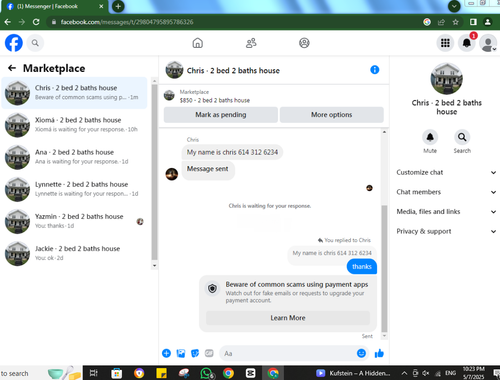Select the Chris - 2 bed 2 baths house conversation

(75, 93)
